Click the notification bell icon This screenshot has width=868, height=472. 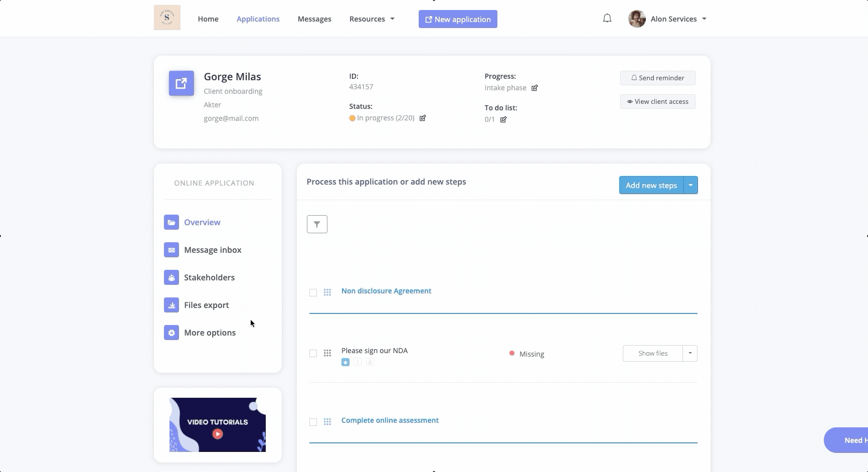coord(607,19)
